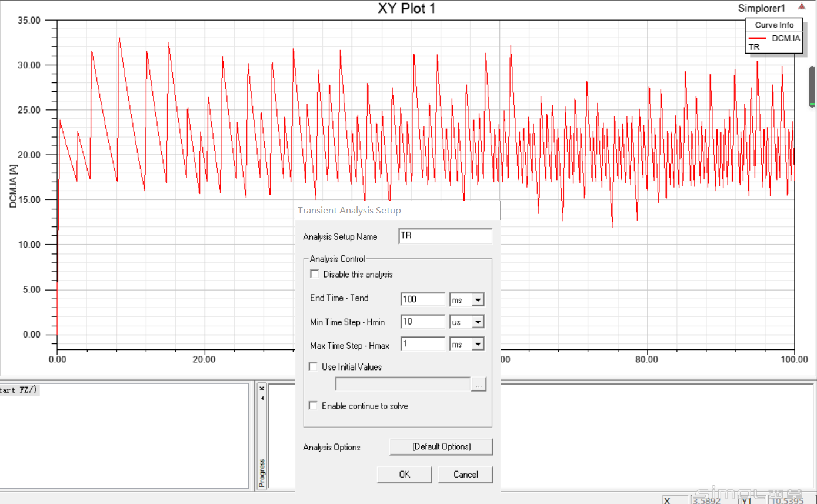817x504 pixels.
Task: Click the 'Transient Analysis Setup' dialog title
Action: point(349,211)
